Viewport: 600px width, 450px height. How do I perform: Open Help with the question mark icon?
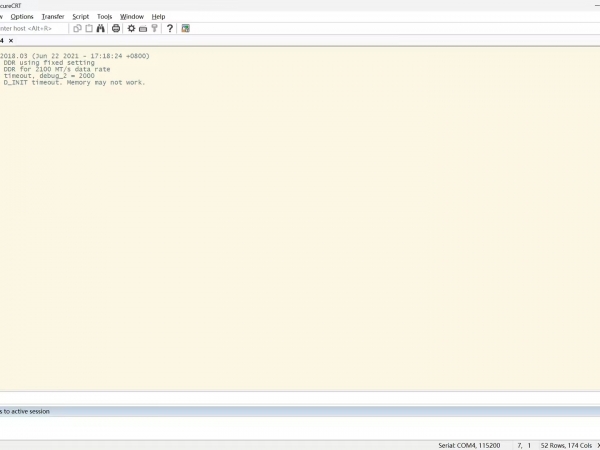[170, 28]
